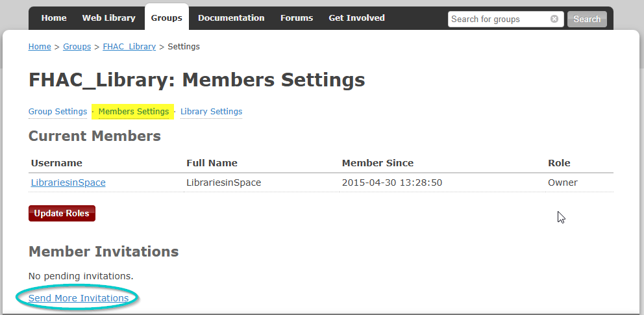Click the Role column header

click(559, 162)
